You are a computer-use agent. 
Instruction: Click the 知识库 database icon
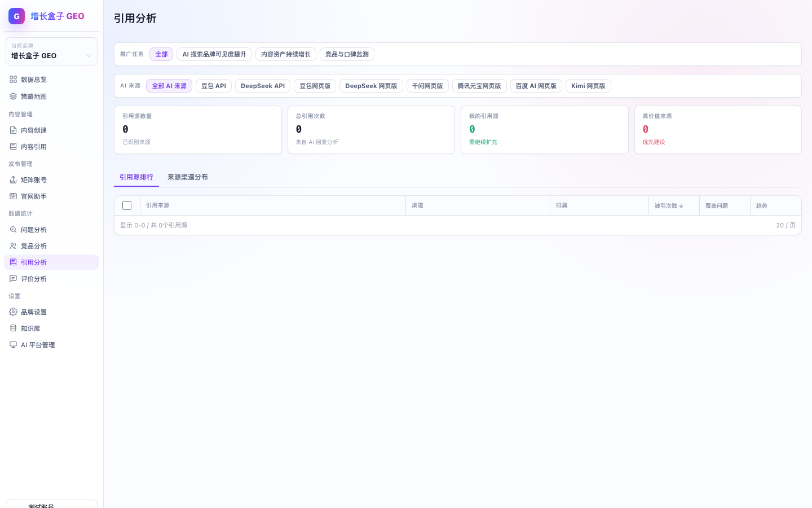(x=13, y=329)
